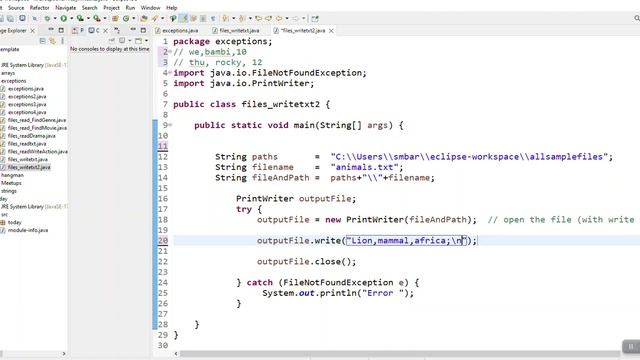Click the magnifier search icon at toolbar end
Viewport: 640px width, 360px height.
coord(637,18)
